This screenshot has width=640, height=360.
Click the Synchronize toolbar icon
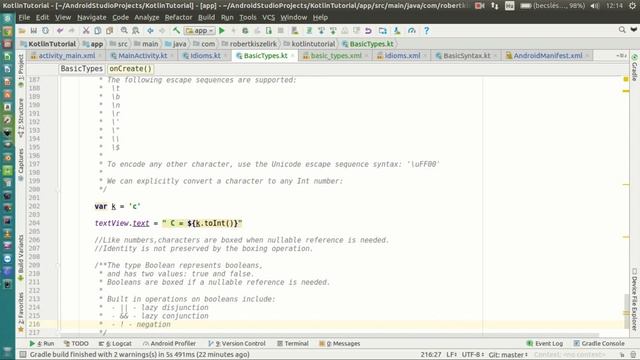[46, 31]
